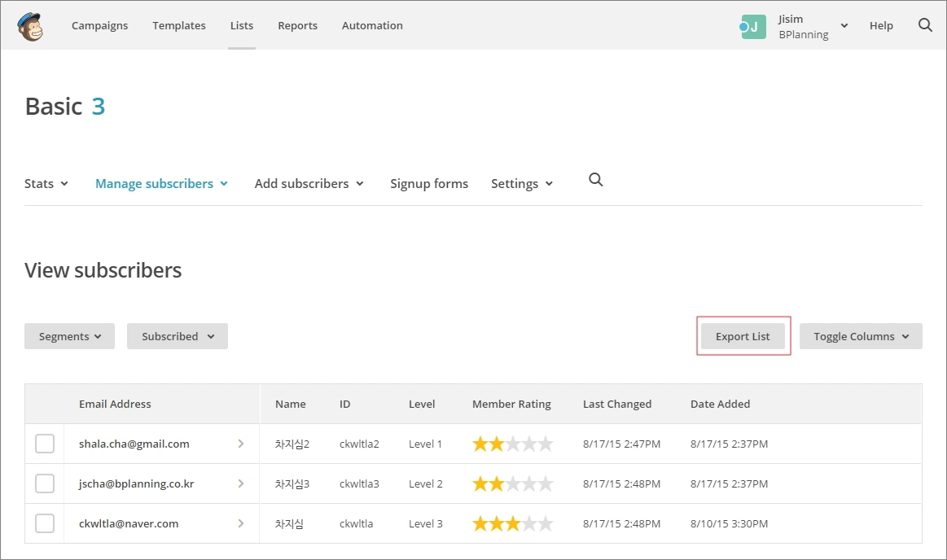Expand the account chevron next to BPlanning
Viewport: 947px width, 560px height.
(x=844, y=25)
